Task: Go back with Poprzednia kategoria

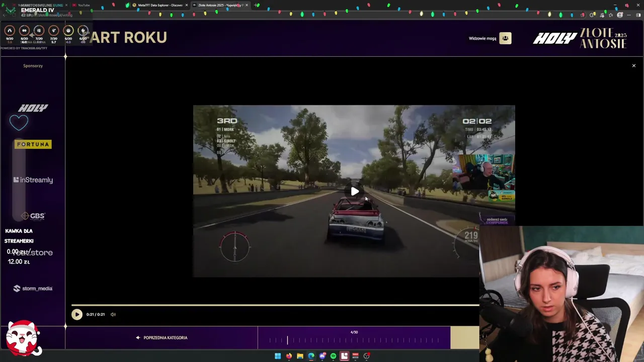Action: tap(162, 338)
